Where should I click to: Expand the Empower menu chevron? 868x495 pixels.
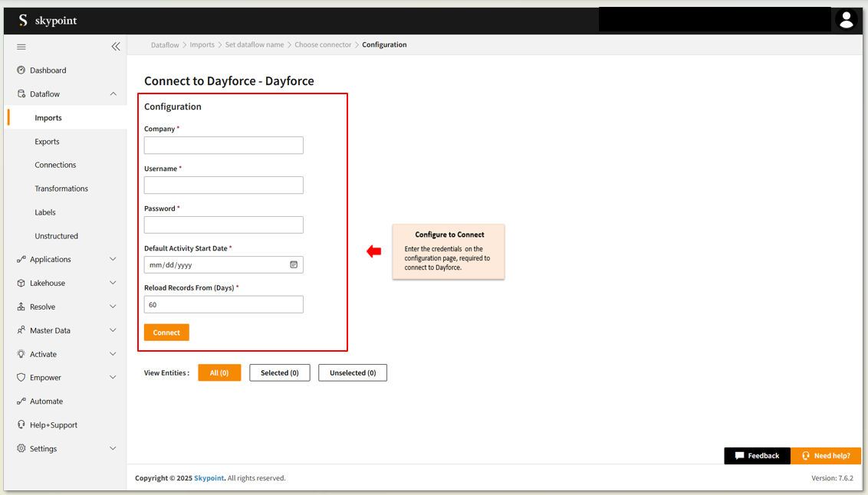pyautogui.click(x=113, y=378)
